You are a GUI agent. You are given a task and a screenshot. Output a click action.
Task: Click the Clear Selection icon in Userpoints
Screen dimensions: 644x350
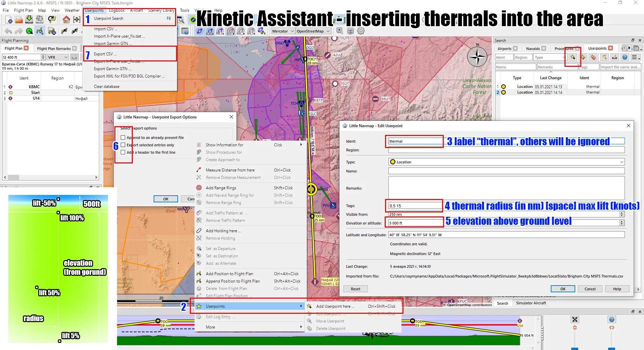pos(614,57)
